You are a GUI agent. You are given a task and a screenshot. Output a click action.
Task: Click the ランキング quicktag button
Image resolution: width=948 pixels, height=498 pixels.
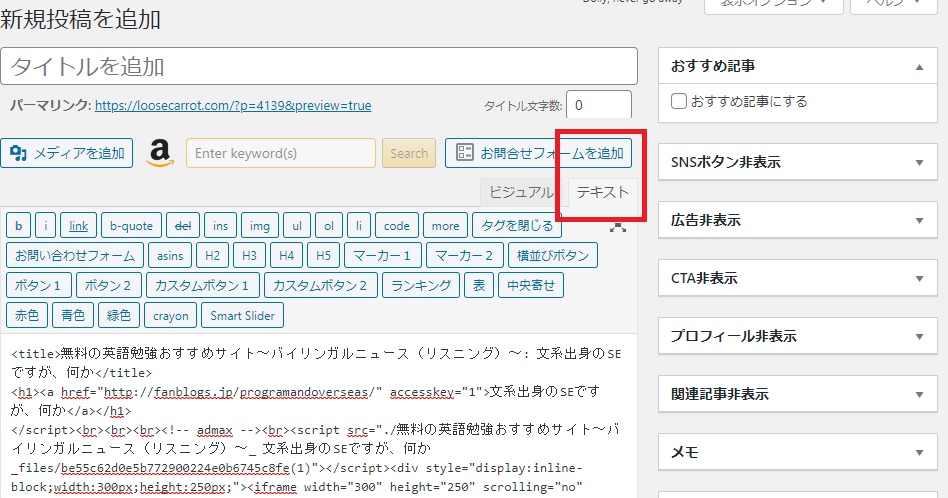click(421, 285)
